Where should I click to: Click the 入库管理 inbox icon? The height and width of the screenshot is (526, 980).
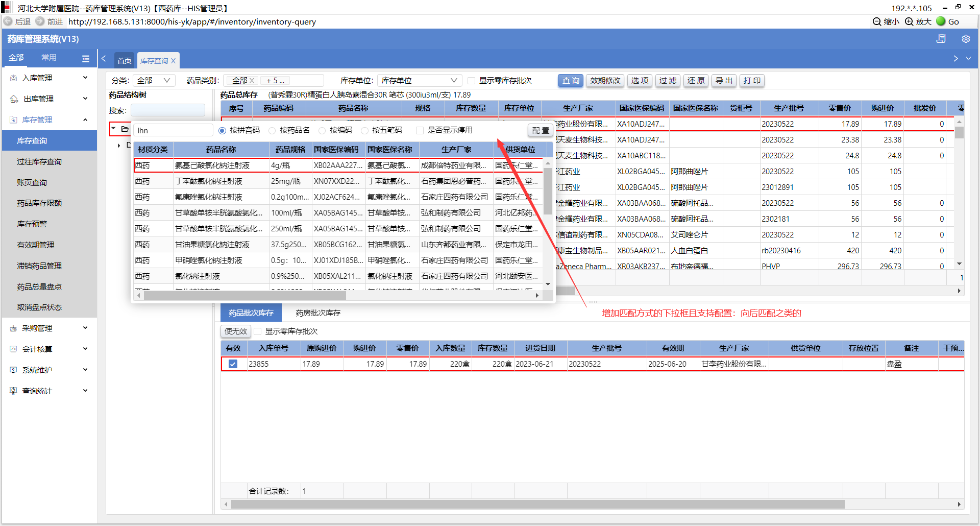point(14,78)
